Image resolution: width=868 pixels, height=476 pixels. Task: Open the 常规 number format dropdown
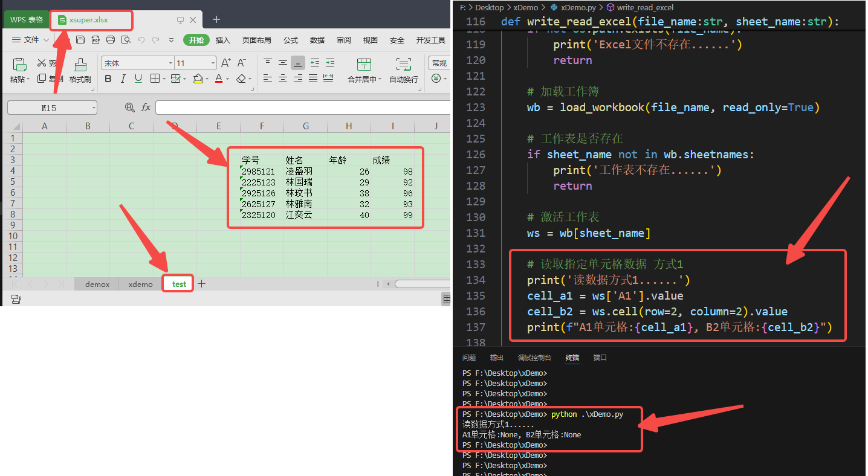point(439,63)
